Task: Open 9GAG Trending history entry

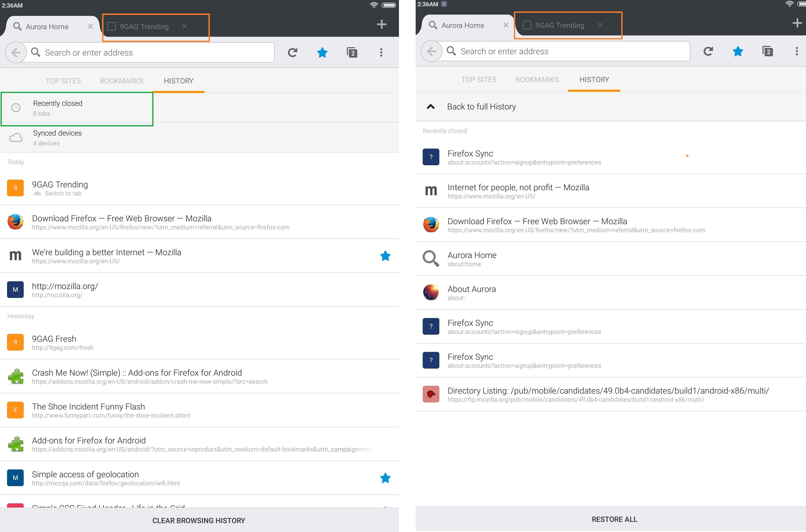Action: (199, 188)
